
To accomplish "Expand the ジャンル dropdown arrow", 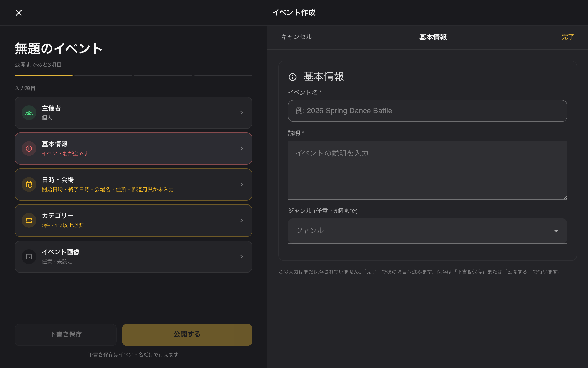I will (556, 231).
